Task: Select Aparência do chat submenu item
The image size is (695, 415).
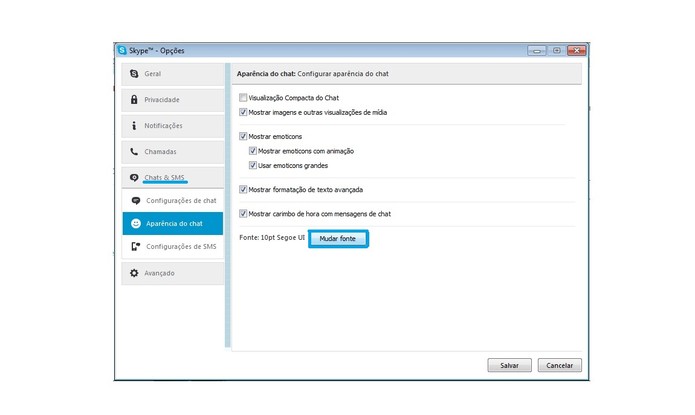Action: tap(173, 223)
